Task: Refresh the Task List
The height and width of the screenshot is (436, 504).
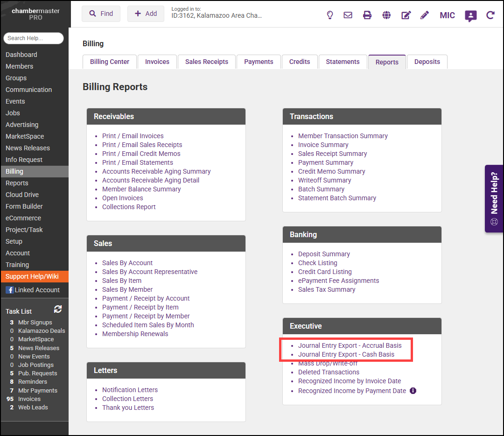Action: point(58,309)
